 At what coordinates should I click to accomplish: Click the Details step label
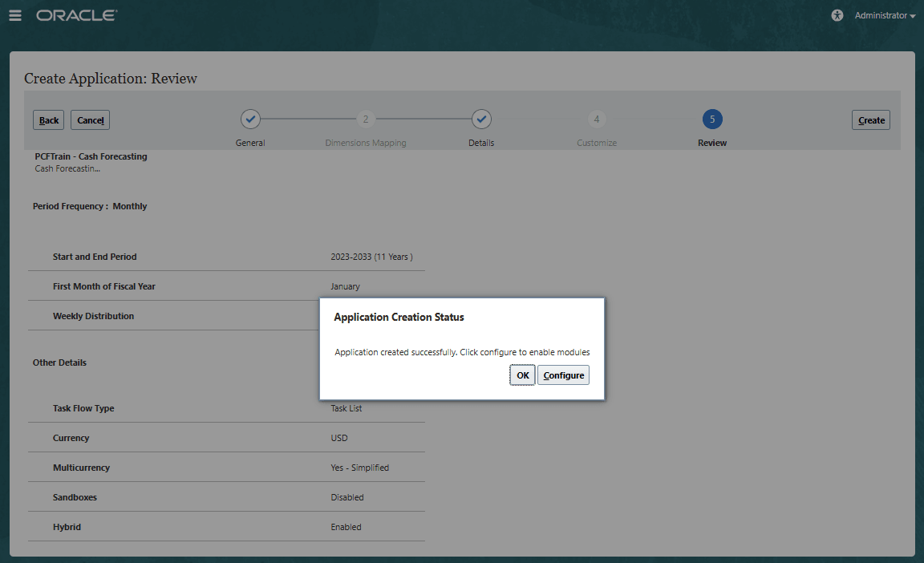481,143
